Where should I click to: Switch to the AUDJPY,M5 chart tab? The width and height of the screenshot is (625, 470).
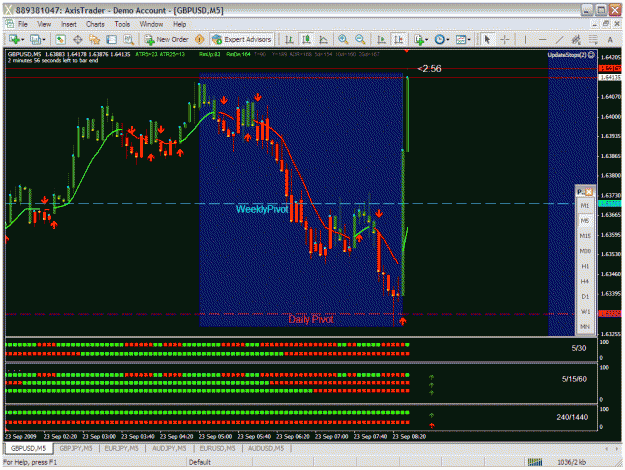[169, 448]
